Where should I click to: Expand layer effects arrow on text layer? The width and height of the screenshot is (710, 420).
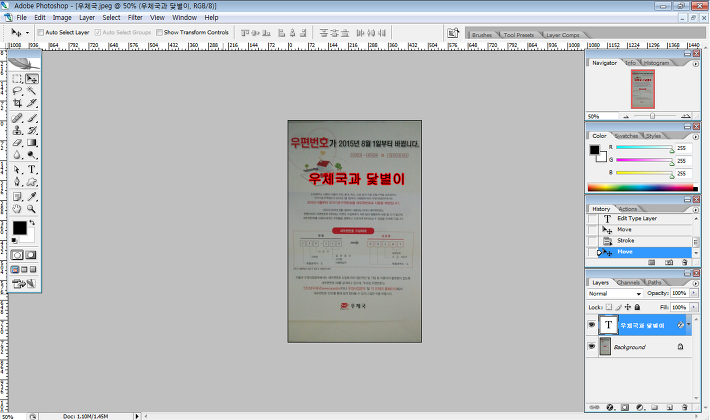(688, 324)
